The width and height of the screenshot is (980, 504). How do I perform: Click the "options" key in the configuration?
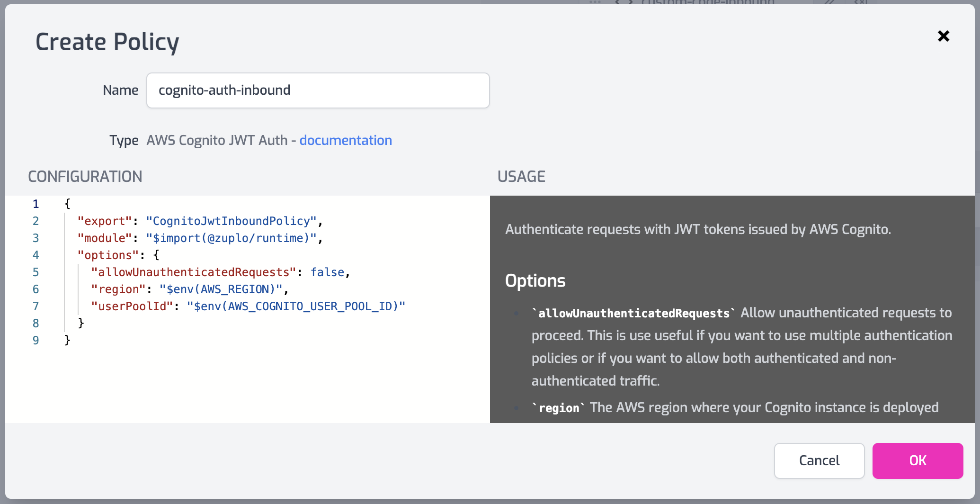108,255
